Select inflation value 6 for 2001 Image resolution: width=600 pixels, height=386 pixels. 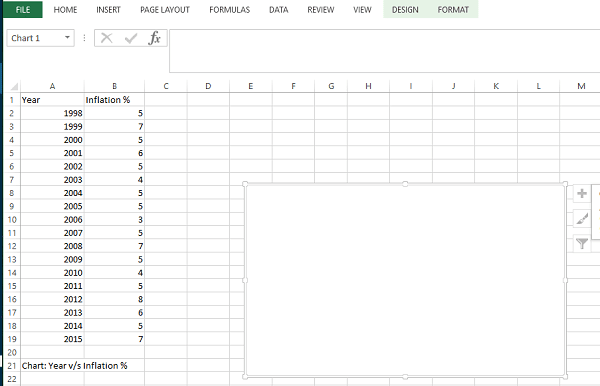tap(114, 153)
